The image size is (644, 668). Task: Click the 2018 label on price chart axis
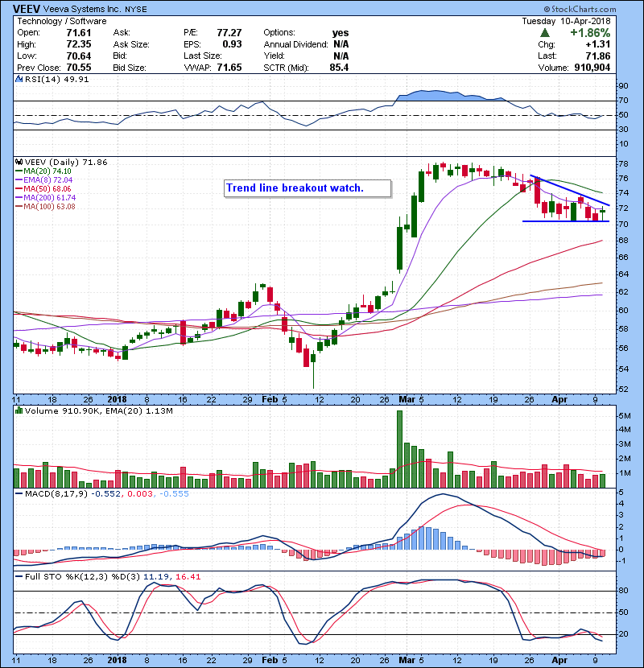pyautogui.click(x=118, y=400)
